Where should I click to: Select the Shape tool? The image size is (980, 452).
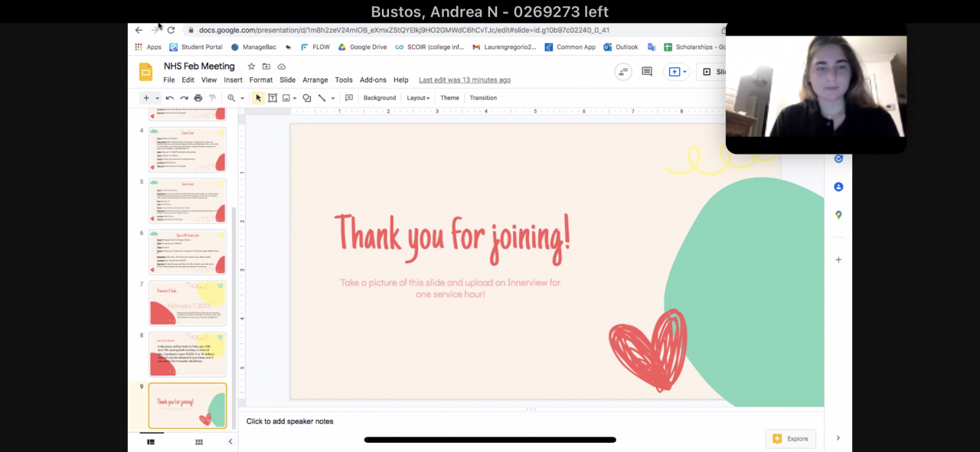(x=306, y=98)
